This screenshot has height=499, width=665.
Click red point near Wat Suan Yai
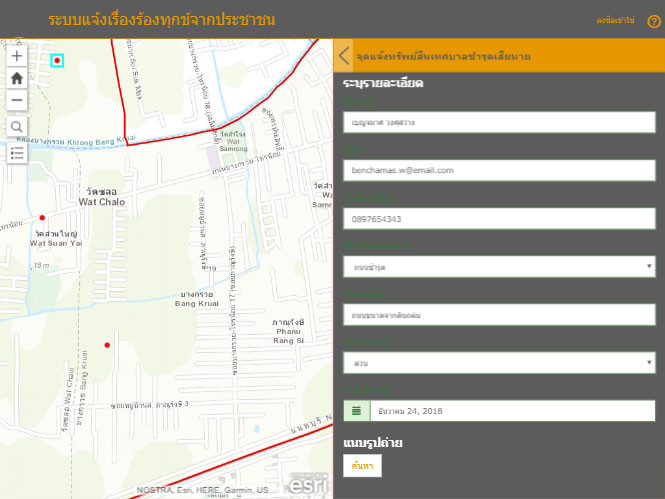click(42, 217)
